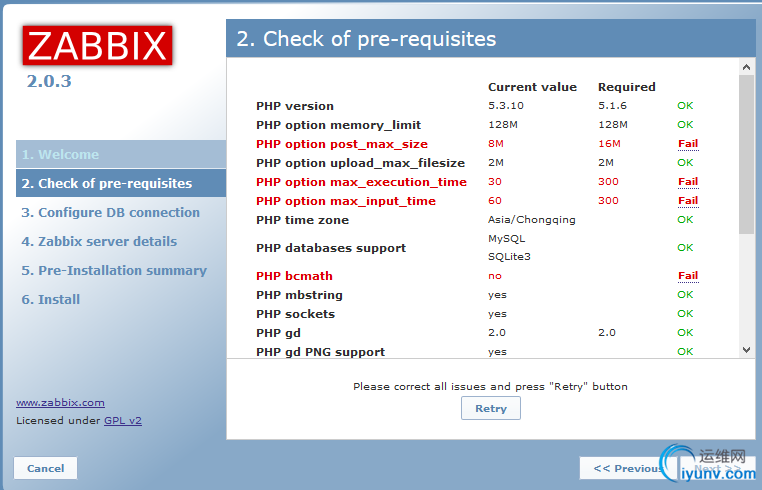Select 'PHP option max_execution_time' label
The image size is (762, 490).
coord(361,182)
